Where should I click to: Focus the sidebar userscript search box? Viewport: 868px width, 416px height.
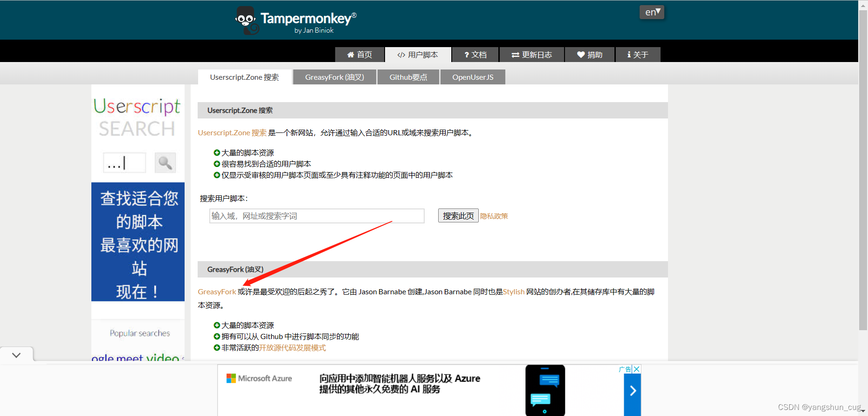coord(124,163)
